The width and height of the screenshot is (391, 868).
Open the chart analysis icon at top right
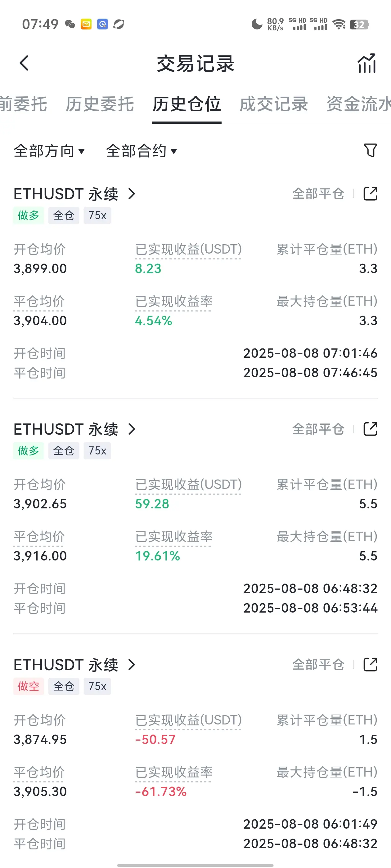pyautogui.click(x=367, y=63)
